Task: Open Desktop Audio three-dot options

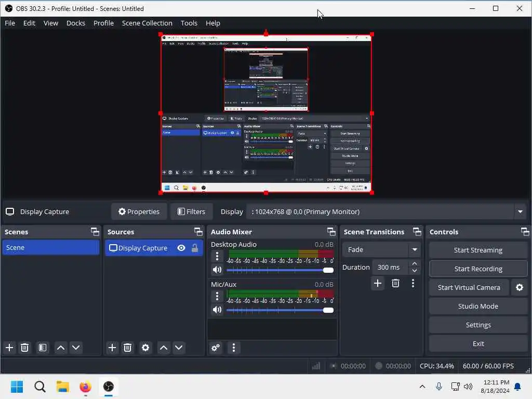Action: 217,256
